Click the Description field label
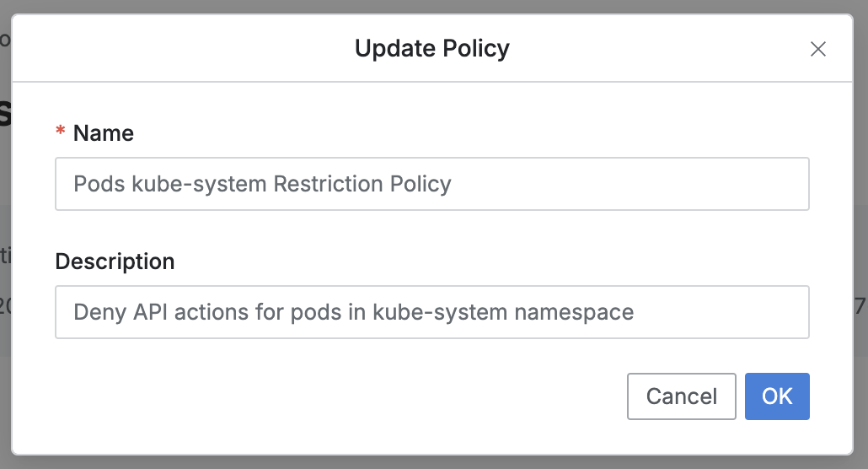Screen dimensions: 868x469 pos(115,261)
